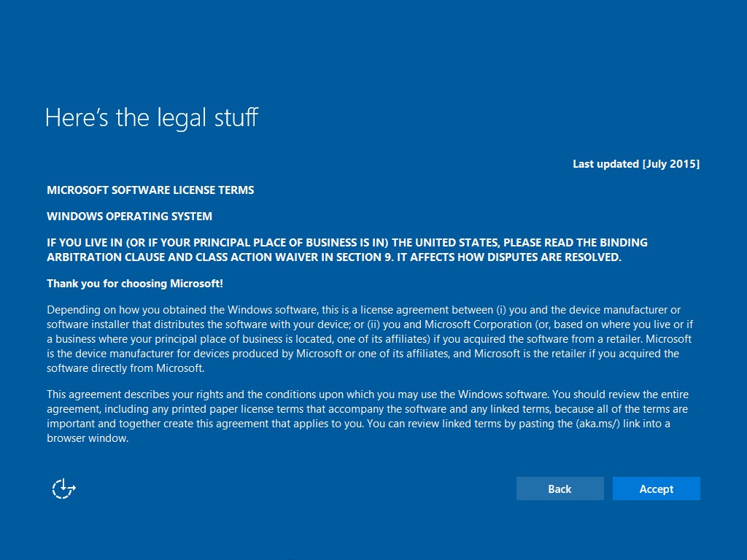Click paragraph starting 'Depending on how you obtained'
Screen dimensions: 747x560
click(370, 338)
